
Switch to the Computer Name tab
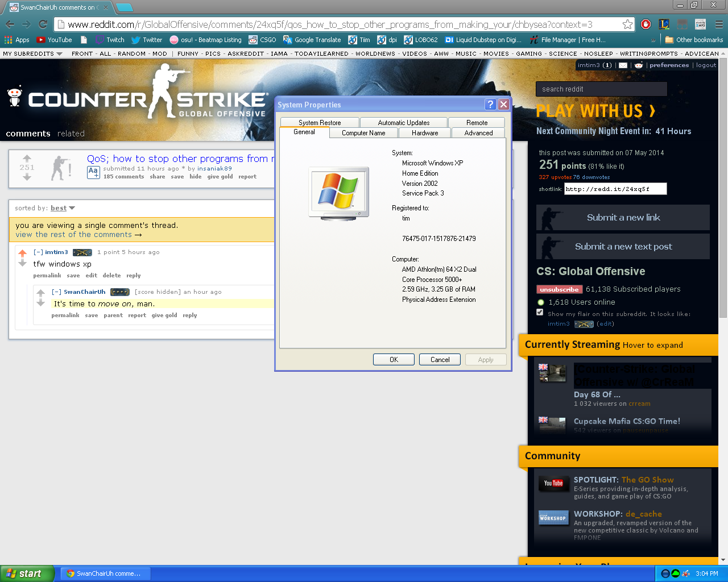[x=363, y=133]
